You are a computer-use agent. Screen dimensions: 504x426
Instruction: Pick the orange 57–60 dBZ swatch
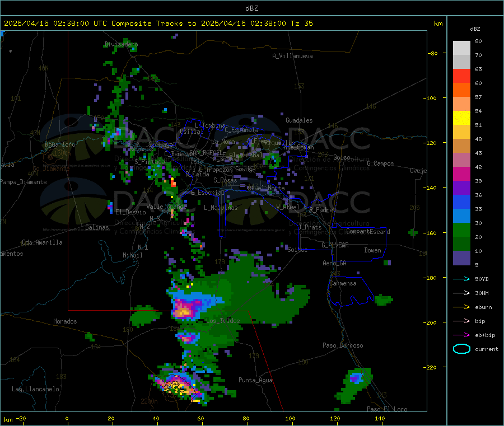tap(461, 90)
